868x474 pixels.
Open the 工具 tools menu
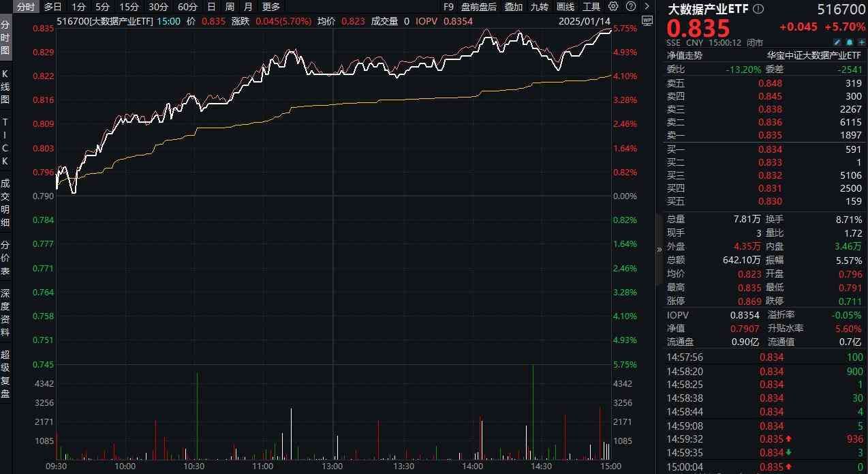click(x=591, y=7)
